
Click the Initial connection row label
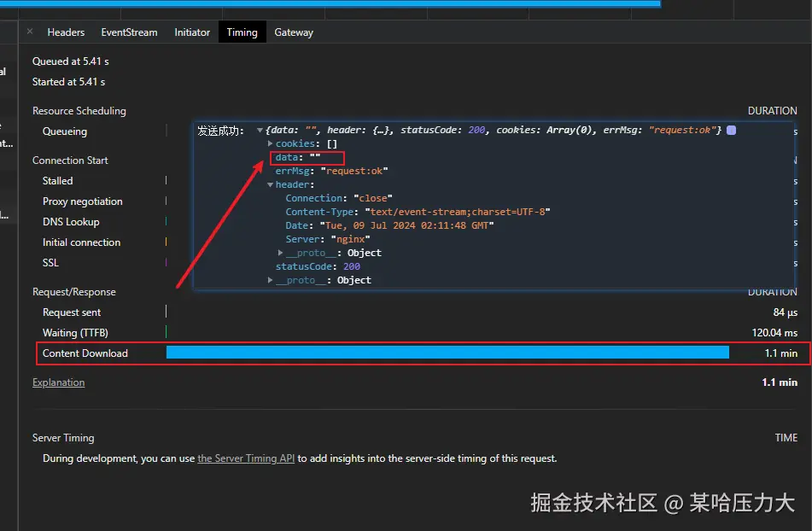[x=81, y=242]
